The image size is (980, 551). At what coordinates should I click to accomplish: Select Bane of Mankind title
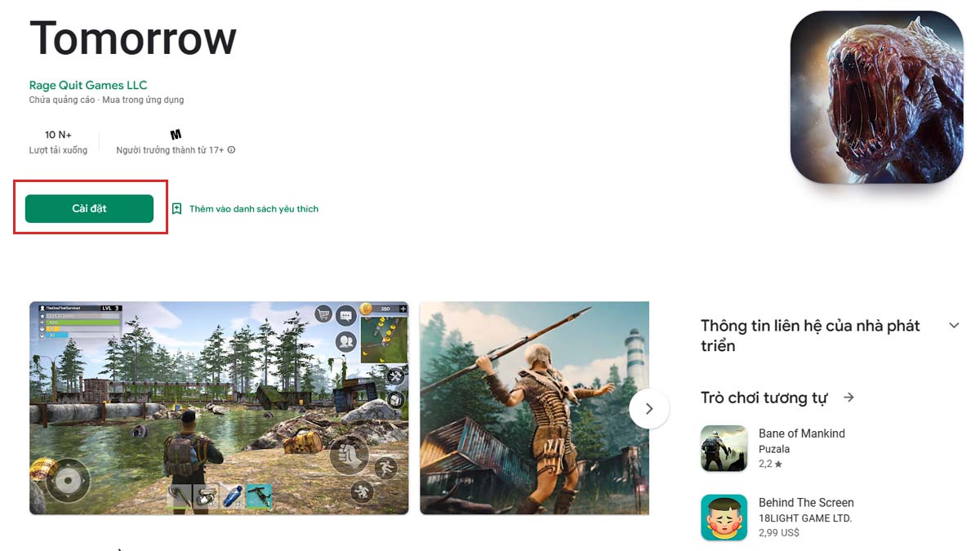click(802, 433)
